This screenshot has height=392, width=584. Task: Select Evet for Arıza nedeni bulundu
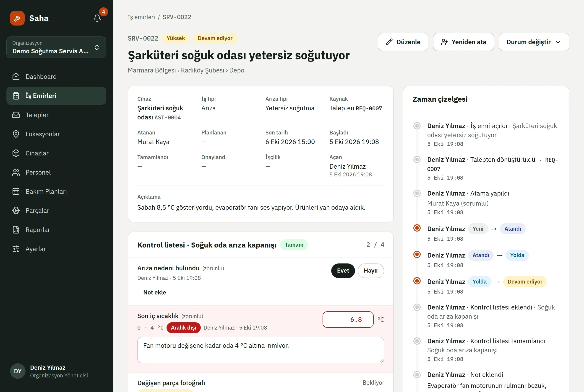tap(343, 271)
